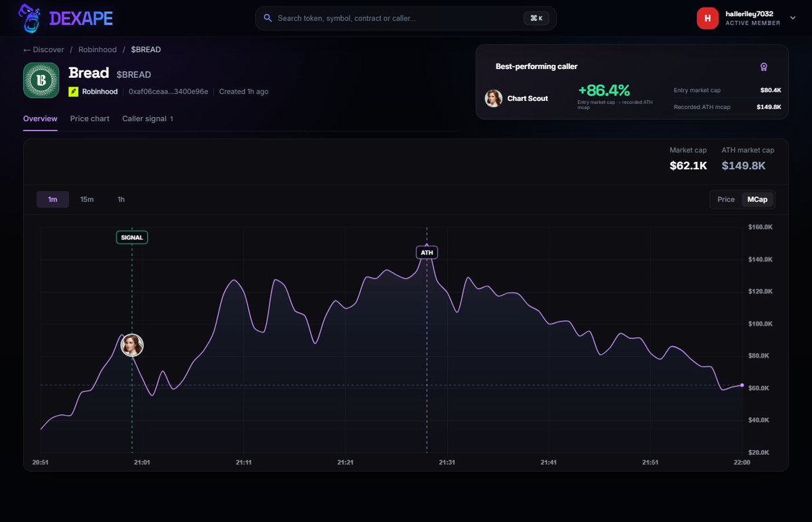Click the 22:00 time axis label
The image size is (812, 522).
point(742,462)
